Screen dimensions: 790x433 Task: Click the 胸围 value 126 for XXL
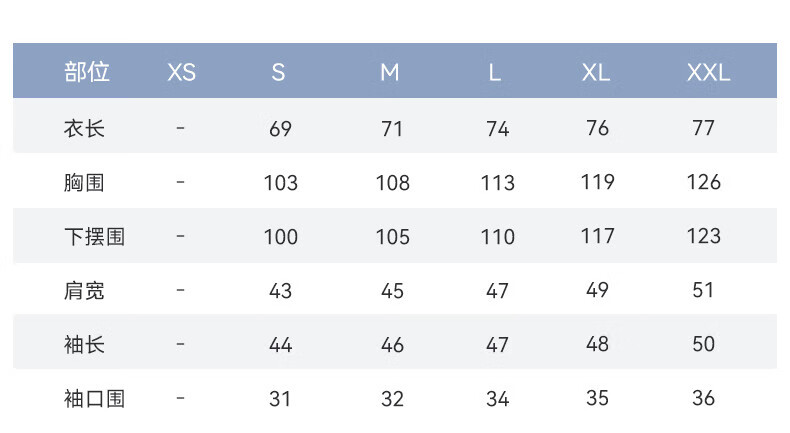[x=704, y=182]
